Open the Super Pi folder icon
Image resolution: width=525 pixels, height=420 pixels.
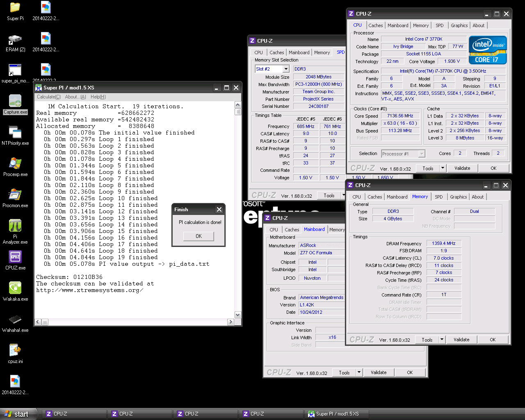click(x=15, y=8)
